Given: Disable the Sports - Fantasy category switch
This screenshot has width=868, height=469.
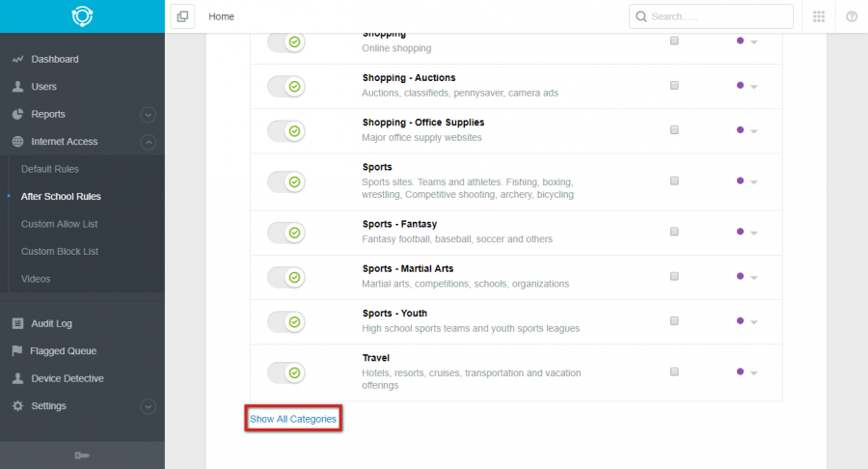Looking at the screenshot, I should tap(286, 233).
